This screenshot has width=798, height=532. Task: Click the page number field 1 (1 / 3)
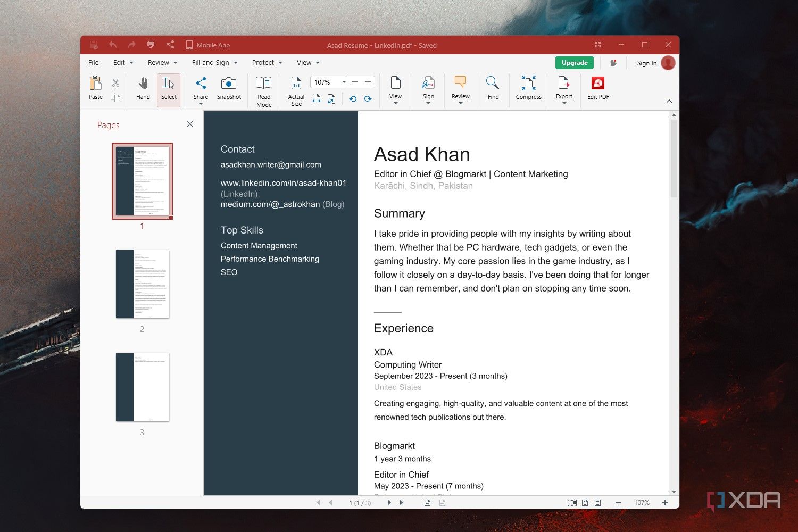click(360, 503)
